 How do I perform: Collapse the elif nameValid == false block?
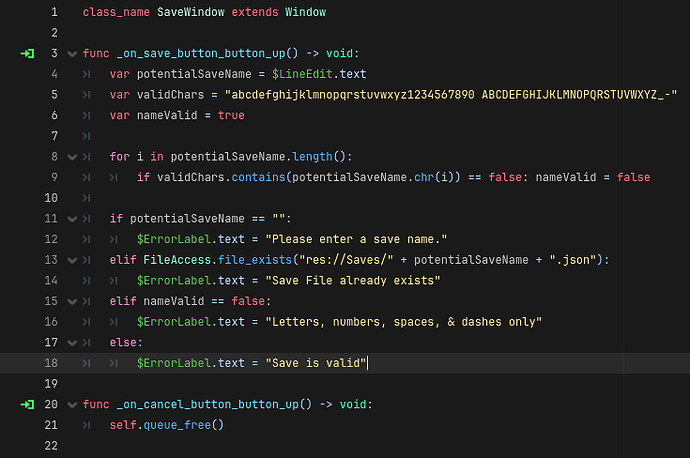72,301
